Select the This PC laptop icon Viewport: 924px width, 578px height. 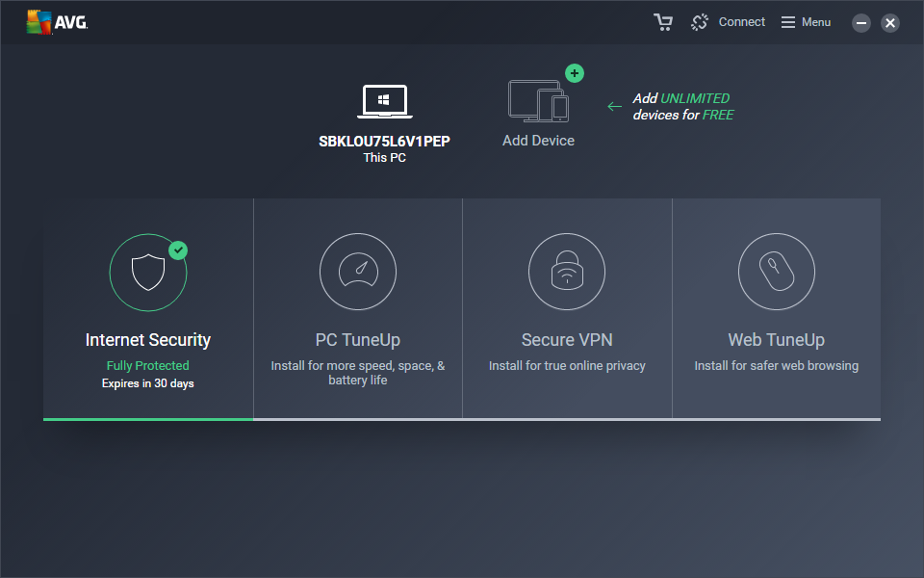(x=384, y=101)
